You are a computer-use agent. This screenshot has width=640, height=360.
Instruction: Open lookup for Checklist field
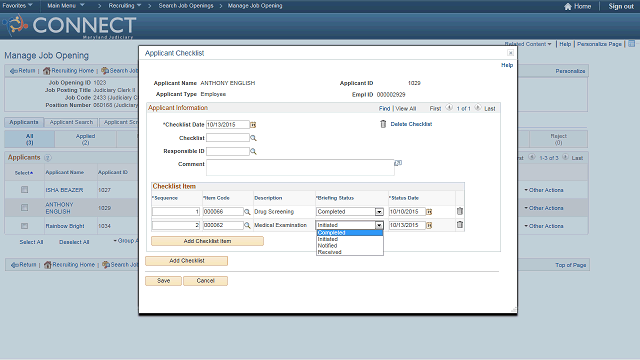tap(253, 138)
